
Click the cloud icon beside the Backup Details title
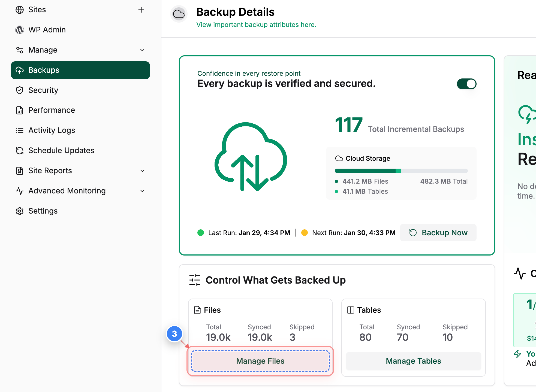click(x=179, y=14)
